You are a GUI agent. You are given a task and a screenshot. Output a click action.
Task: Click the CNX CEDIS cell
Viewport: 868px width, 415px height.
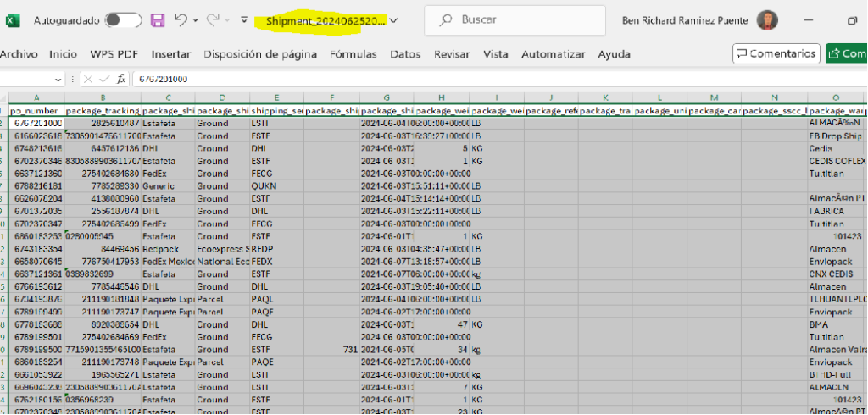[x=835, y=274]
